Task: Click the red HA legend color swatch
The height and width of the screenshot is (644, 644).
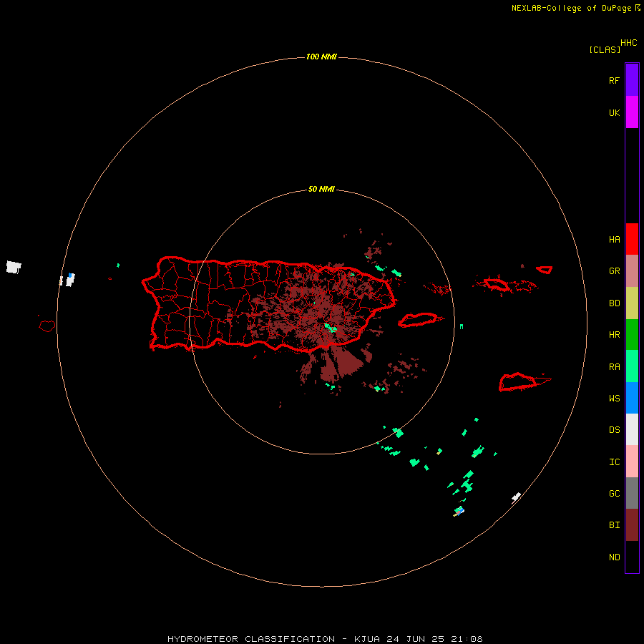Action: (x=632, y=239)
